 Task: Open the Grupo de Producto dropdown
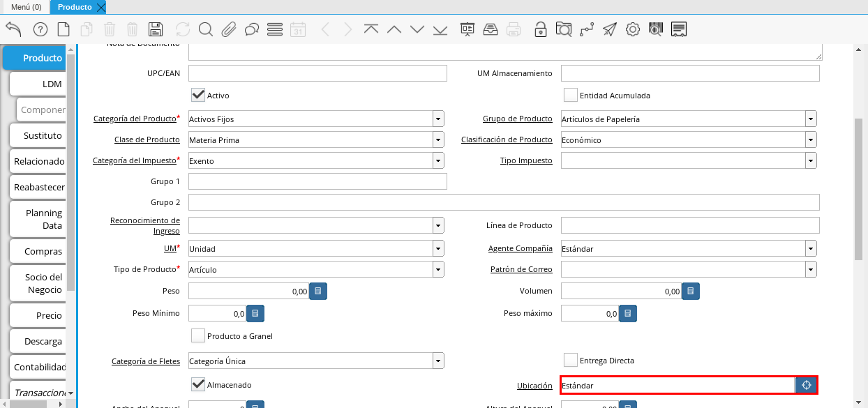tap(811, 119)
